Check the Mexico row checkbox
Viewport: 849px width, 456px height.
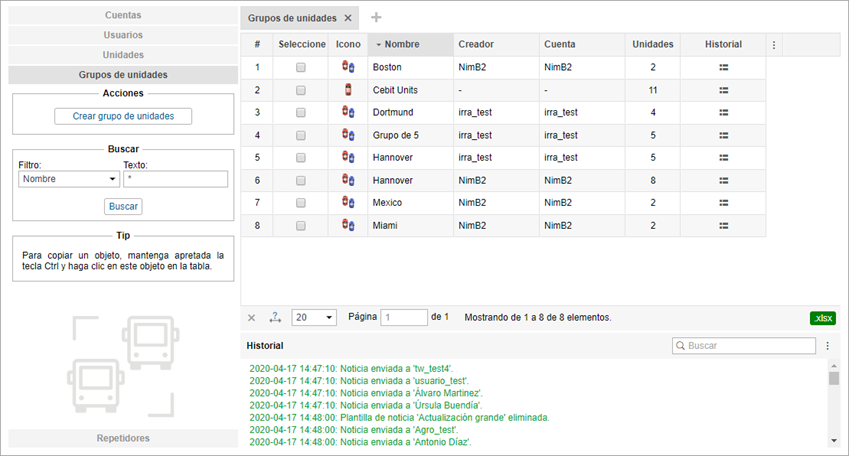click(x=301, y=202)
